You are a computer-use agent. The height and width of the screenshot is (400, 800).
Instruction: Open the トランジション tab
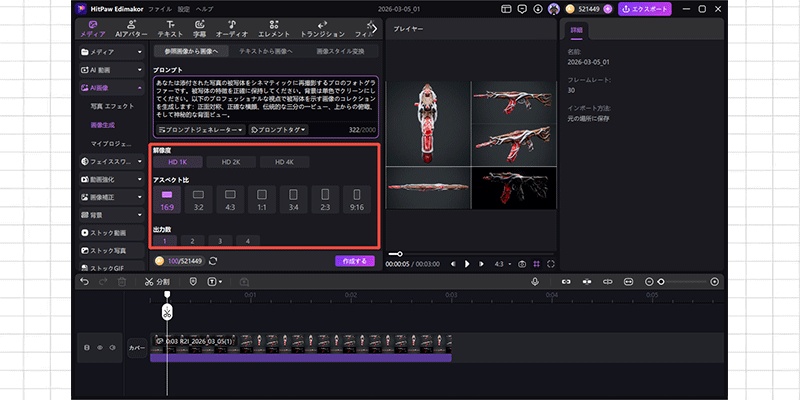pyautogui.click(x=322, y=29)
